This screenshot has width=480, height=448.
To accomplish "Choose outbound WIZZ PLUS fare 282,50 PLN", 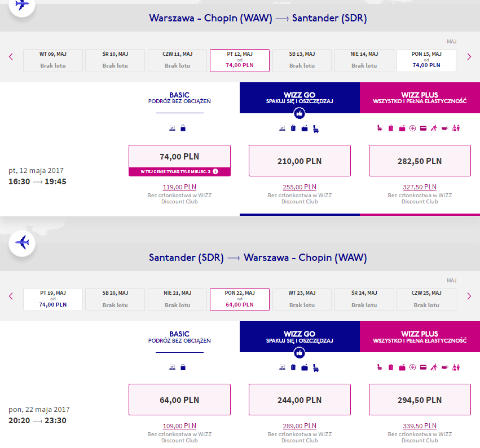I will click(x=420, y=161).
